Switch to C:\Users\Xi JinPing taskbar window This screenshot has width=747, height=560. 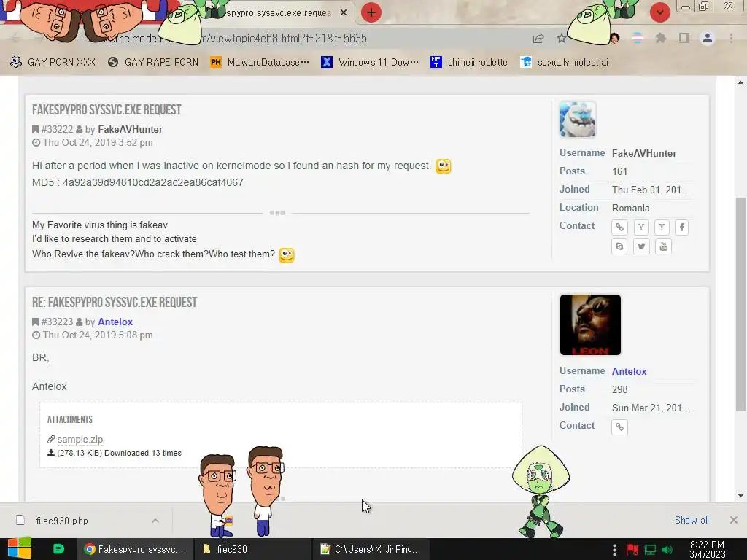371,550
